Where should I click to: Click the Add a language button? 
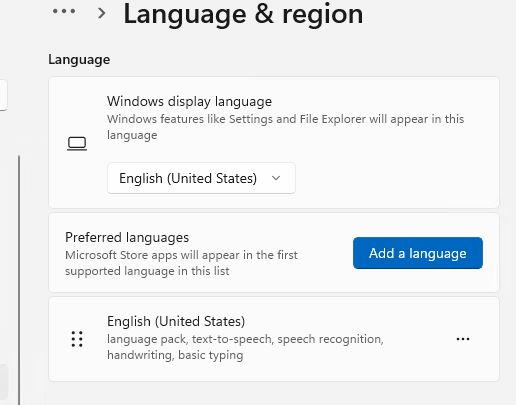click(418, 253)
